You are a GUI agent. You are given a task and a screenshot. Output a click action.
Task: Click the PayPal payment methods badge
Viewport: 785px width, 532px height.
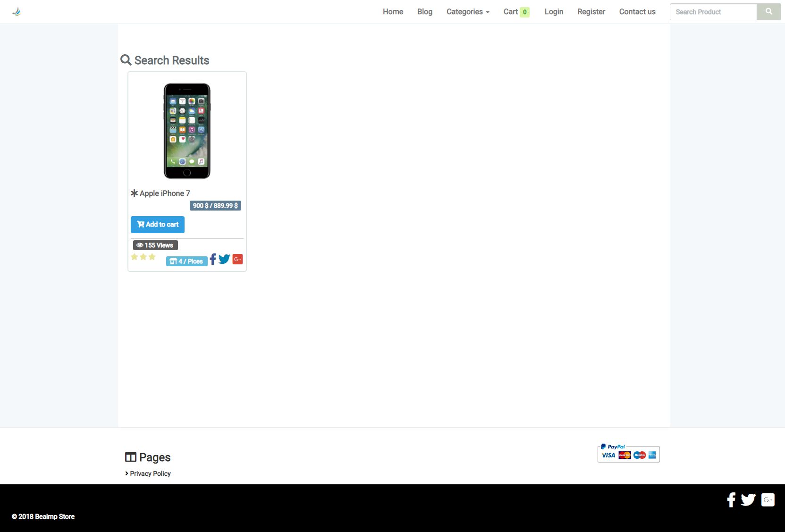click(628, 453)
